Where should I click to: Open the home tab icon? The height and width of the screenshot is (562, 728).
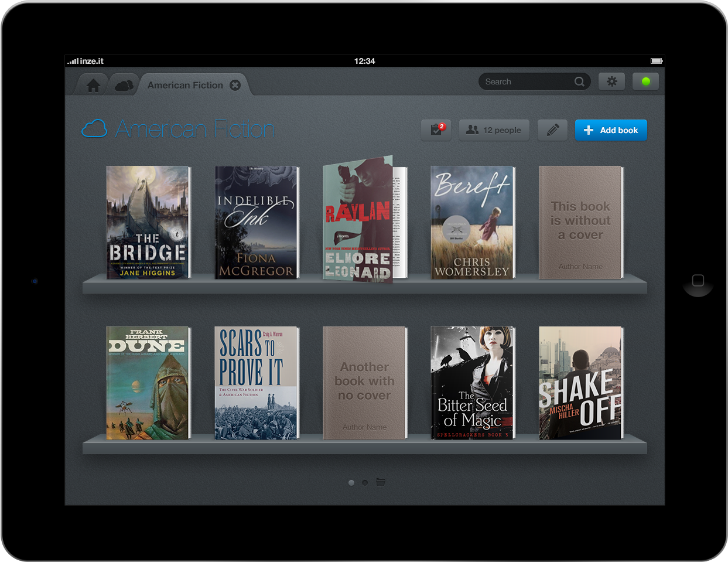[x=93, y=86]
